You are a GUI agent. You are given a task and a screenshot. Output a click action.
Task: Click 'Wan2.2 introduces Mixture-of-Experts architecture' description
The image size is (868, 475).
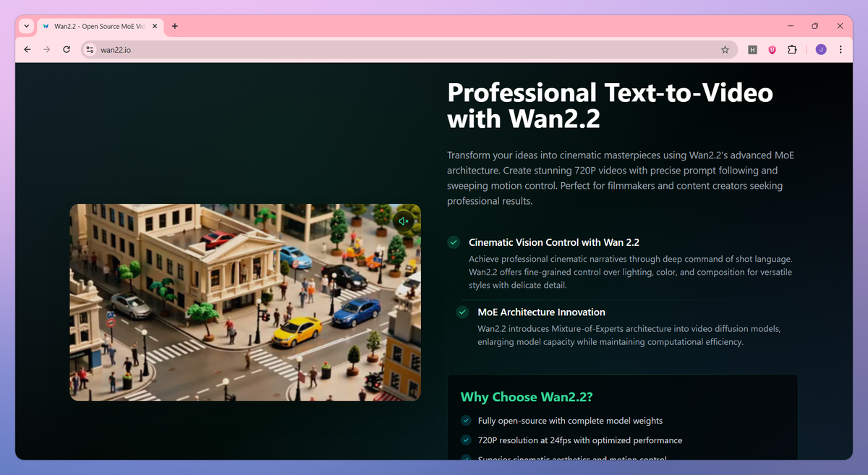[629, 335]
